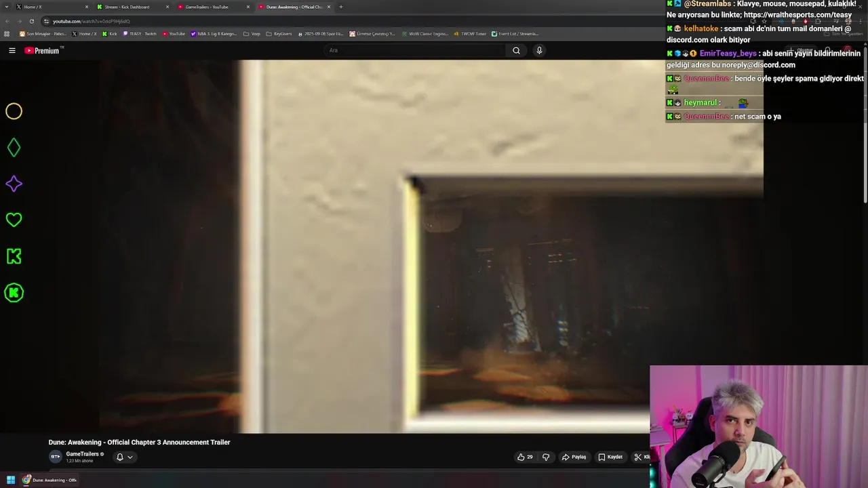
Task: Open the 'Home / X' bookmark
Action: [85, 33]
